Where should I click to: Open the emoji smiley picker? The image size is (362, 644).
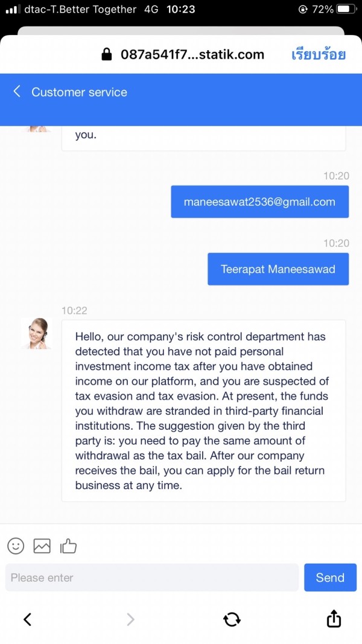16,546
